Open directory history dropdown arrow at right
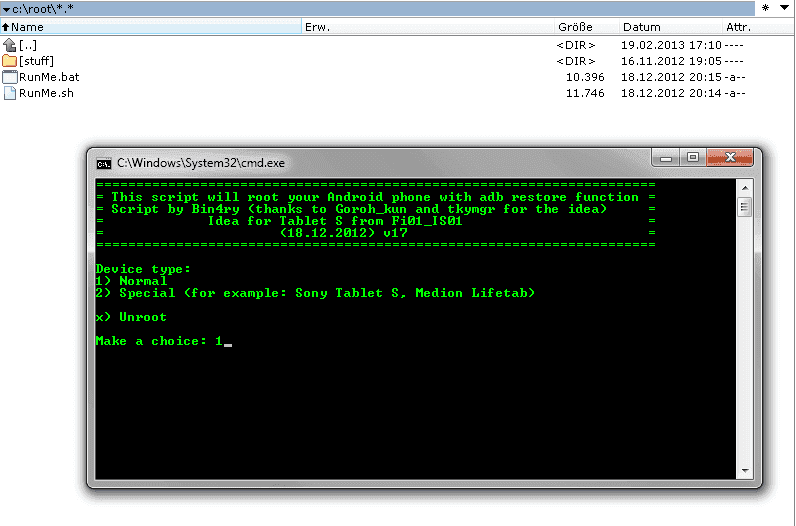Viewport: 796px width, 526px height. pos(784,8)
